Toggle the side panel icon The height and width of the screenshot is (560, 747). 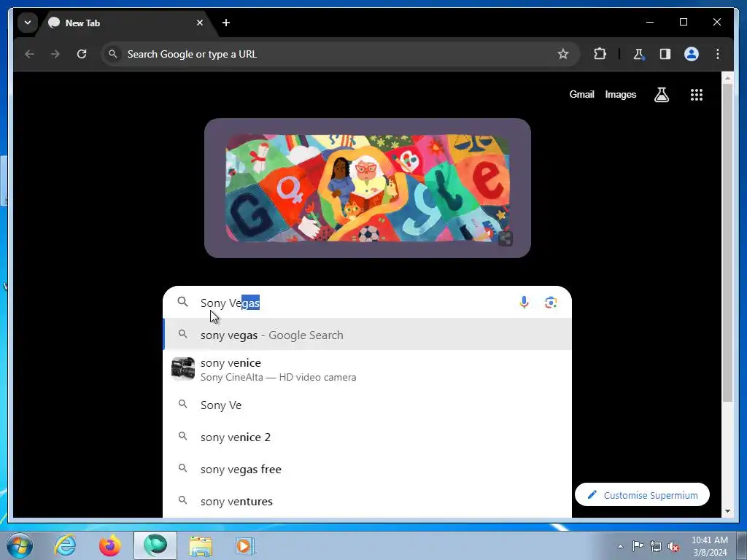click(665, 54)
